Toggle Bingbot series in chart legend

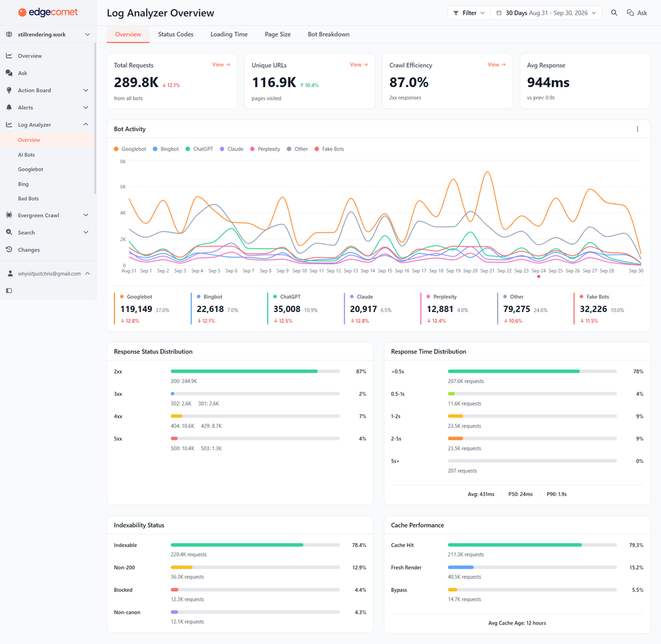(x=166, y=149)
